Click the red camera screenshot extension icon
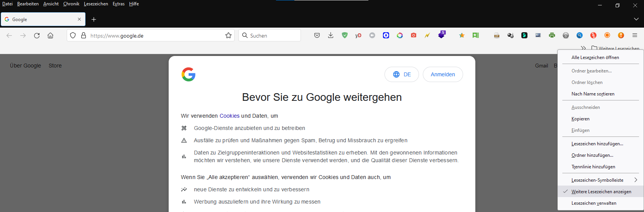This screenshot has height=212, width=644. [x=414, y=35]
